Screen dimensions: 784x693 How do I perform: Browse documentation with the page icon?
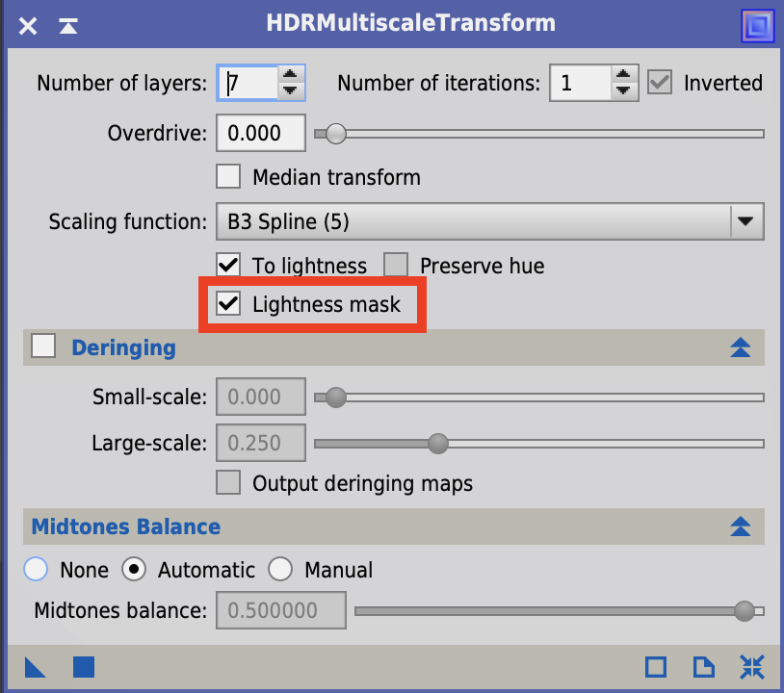click(x=703, y=667)
